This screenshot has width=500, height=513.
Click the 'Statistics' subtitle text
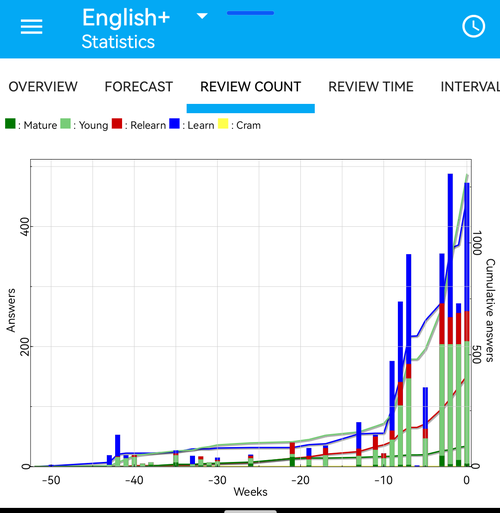coord(118,42)
